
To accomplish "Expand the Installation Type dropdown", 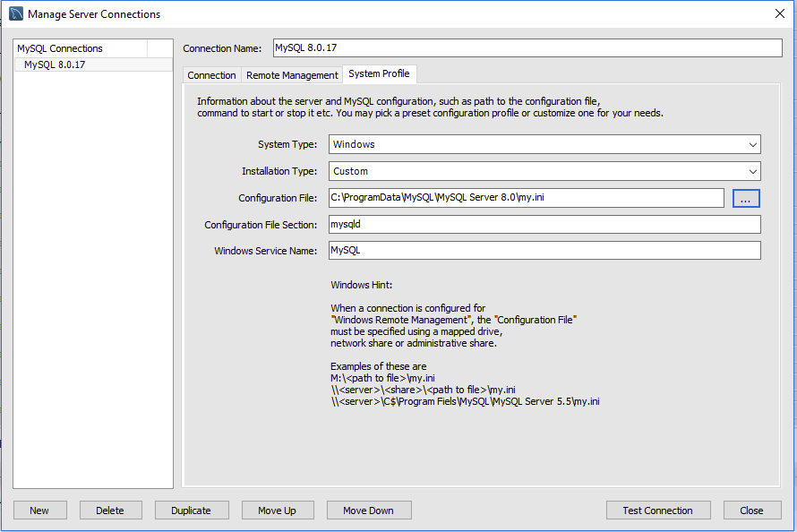I will [x=544, y=171].
